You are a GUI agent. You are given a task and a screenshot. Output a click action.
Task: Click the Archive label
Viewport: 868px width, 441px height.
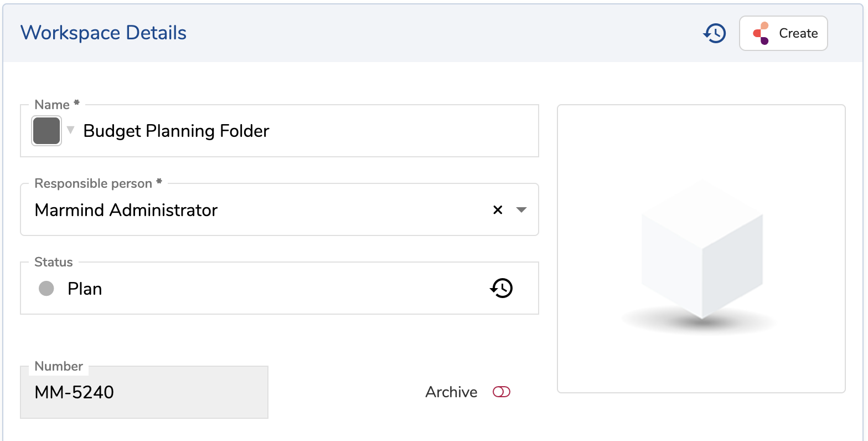[451, 392]
